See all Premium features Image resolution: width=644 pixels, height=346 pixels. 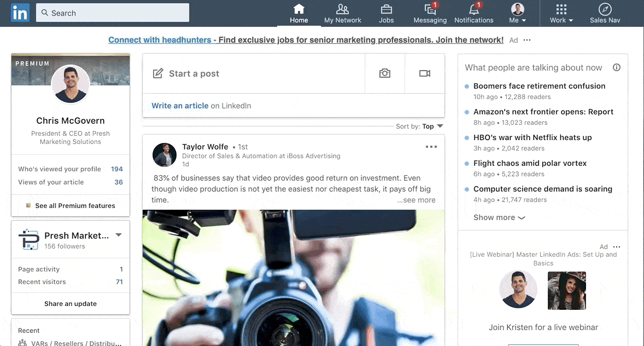[70, 206]
